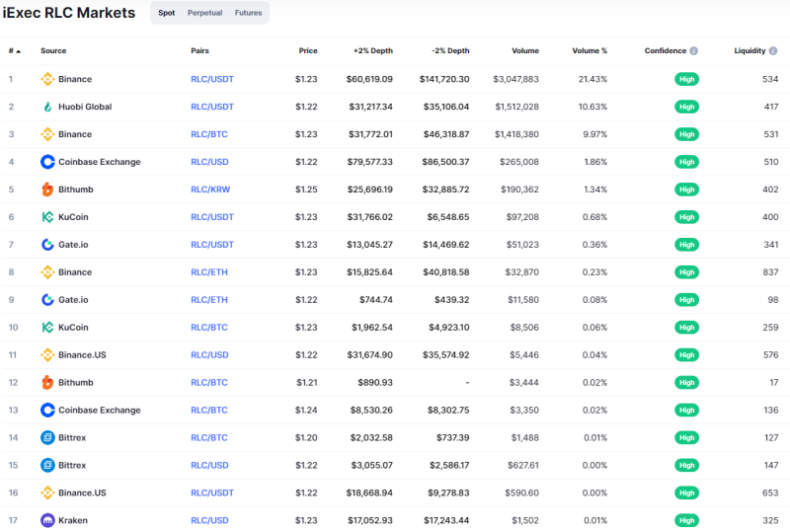Click Huobi Global source name
790x532 pixels.
pyautogui.click(x=85, y=107)
